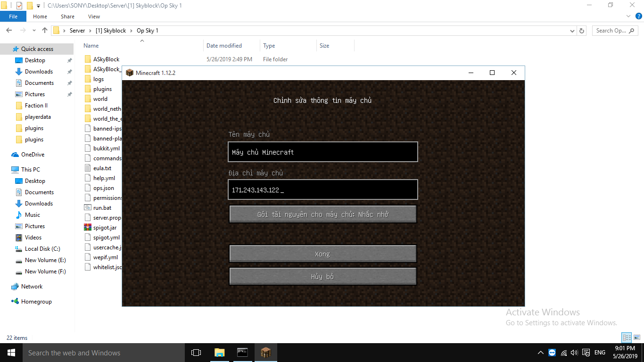Toggle resource pack setting Nhắc nhở
644x362 pixels.
322,214
